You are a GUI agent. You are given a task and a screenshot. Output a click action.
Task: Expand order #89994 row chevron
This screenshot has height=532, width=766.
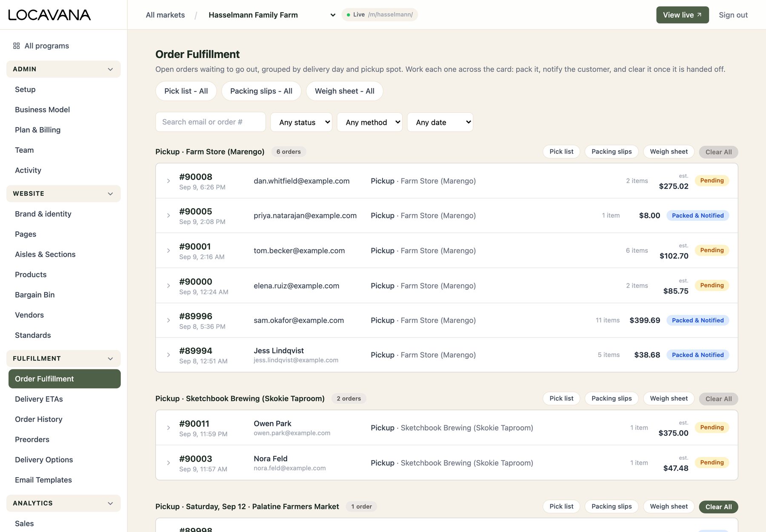pyautogui.click(x=169, y=355)
